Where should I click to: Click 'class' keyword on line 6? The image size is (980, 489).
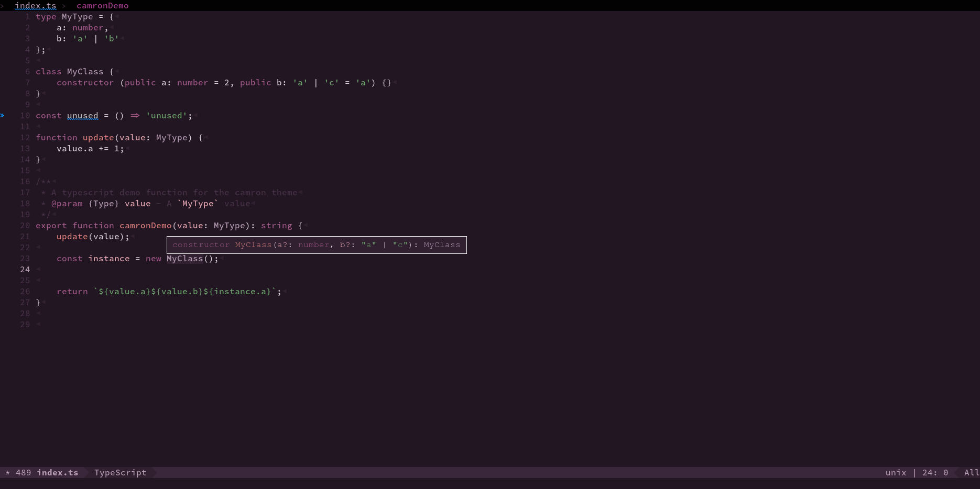pyautogui.click(x=49, y=72)
